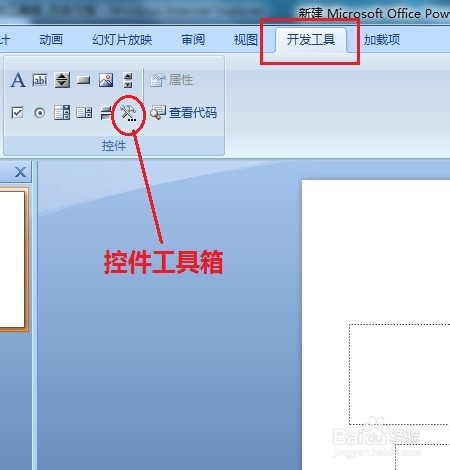Screen dimensions: 450x470
Task: Insert a Label control (A icon)
Action: coord(18,80)
